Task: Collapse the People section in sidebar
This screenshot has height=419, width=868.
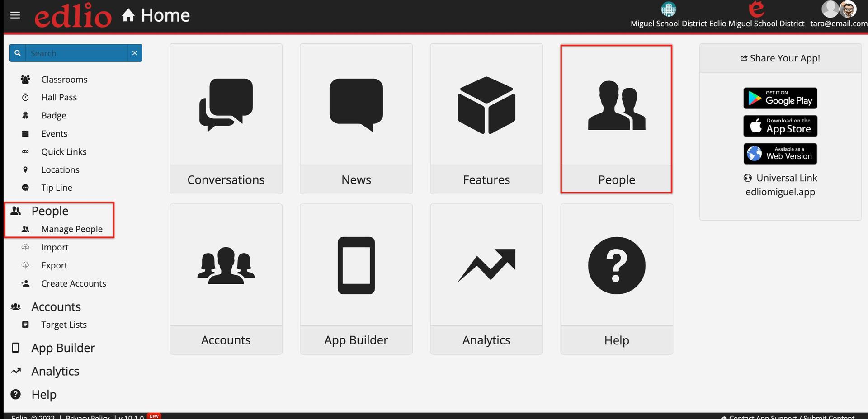Action: click(50, 211)
